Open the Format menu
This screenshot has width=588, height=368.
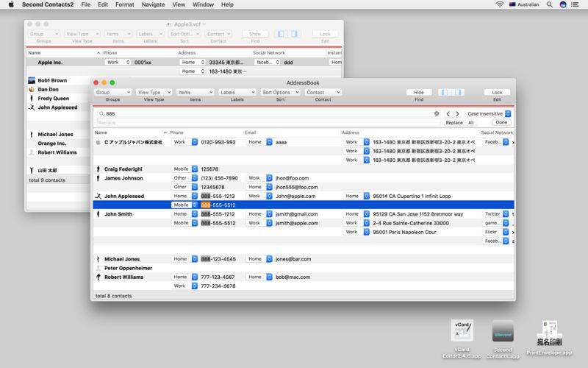pos(124,4)
